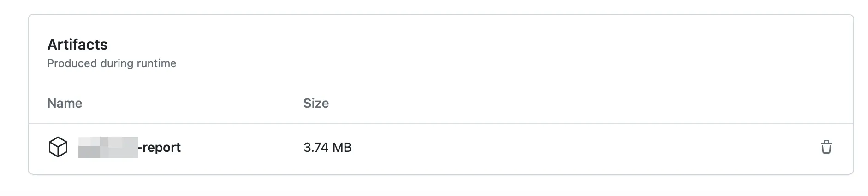
Task: Select the 3.74 MB size value
Action: click(327, 147)
